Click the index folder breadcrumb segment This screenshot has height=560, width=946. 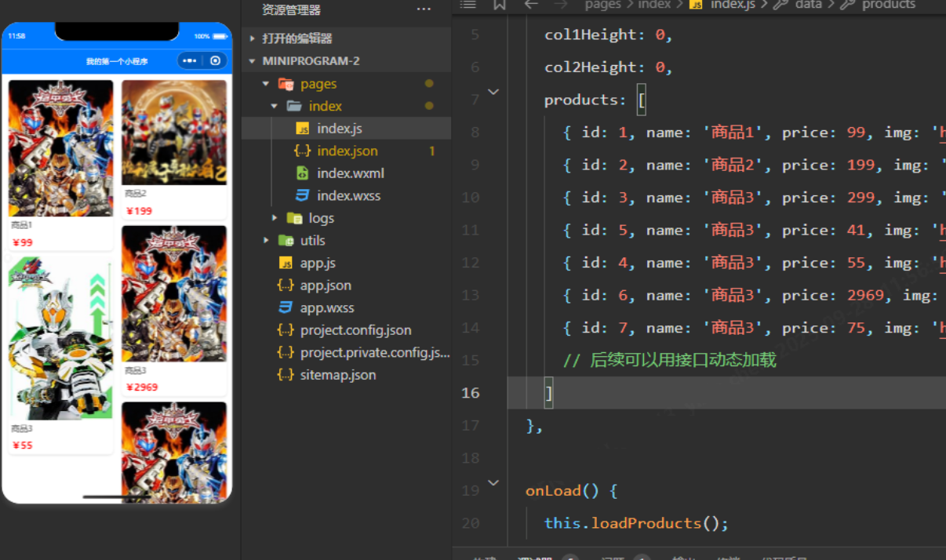tap(654, 5)
